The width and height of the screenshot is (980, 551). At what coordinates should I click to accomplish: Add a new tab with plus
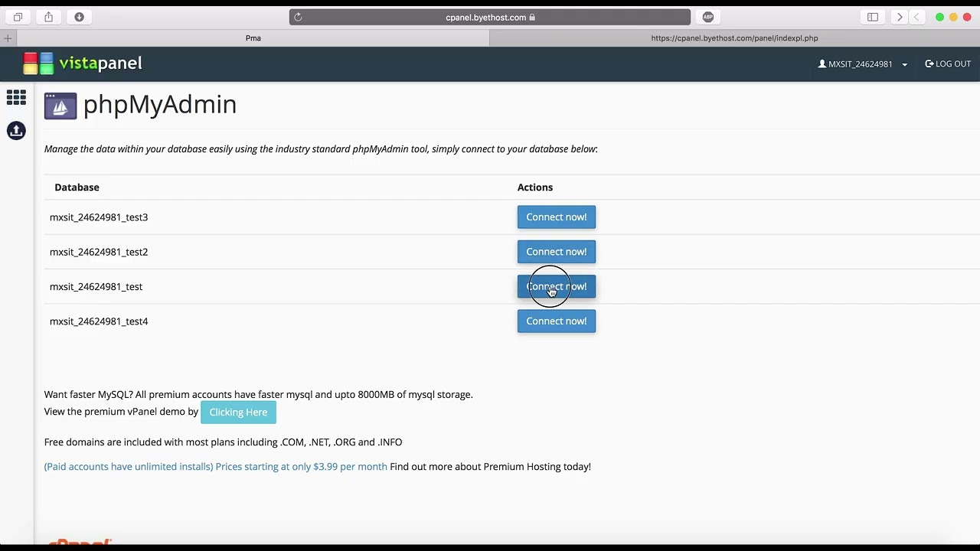click(x=8, y=38)
